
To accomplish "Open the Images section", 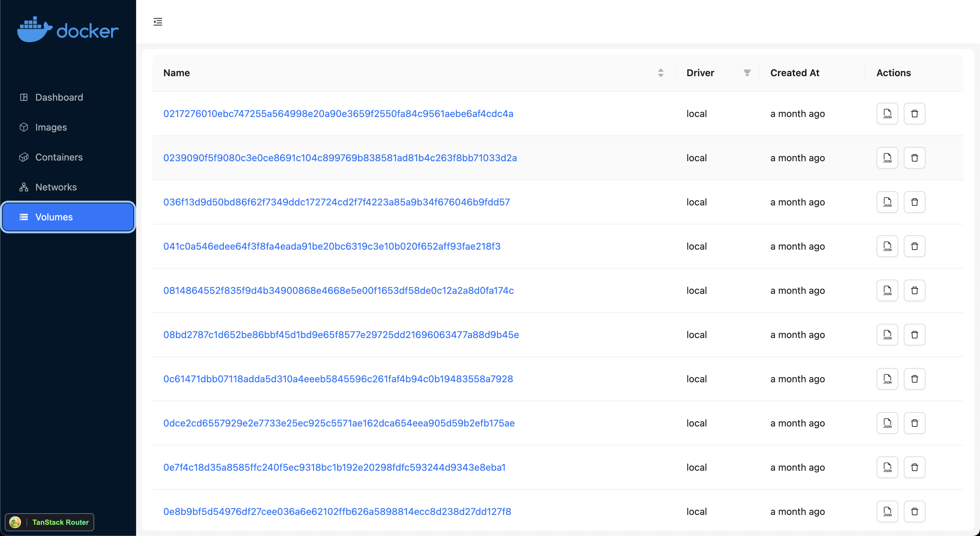I will pos(51,127).
